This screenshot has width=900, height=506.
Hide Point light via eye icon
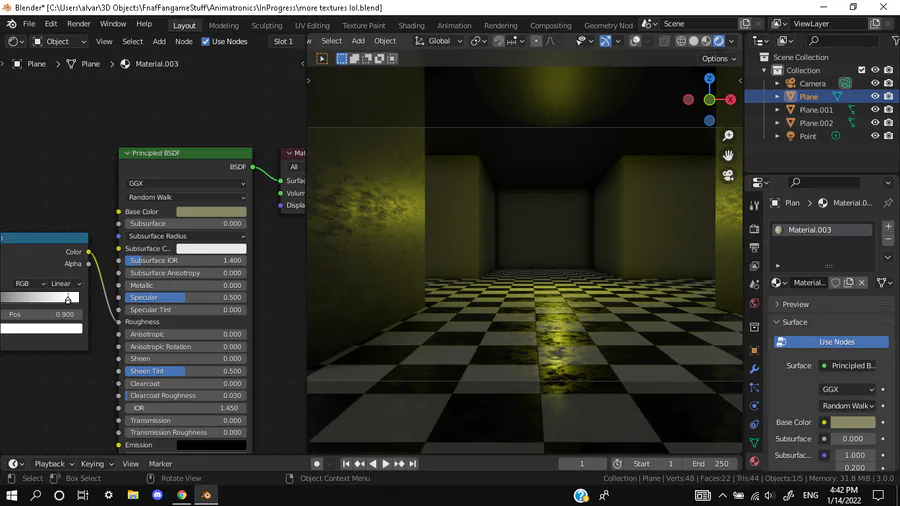(x=875, y=136)
